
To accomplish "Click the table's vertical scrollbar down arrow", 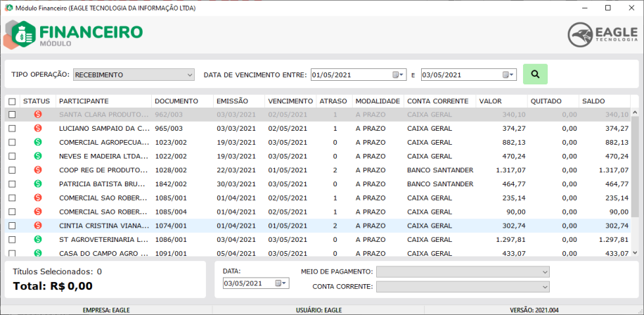I will pyautogui.click(x=635, y=252).
